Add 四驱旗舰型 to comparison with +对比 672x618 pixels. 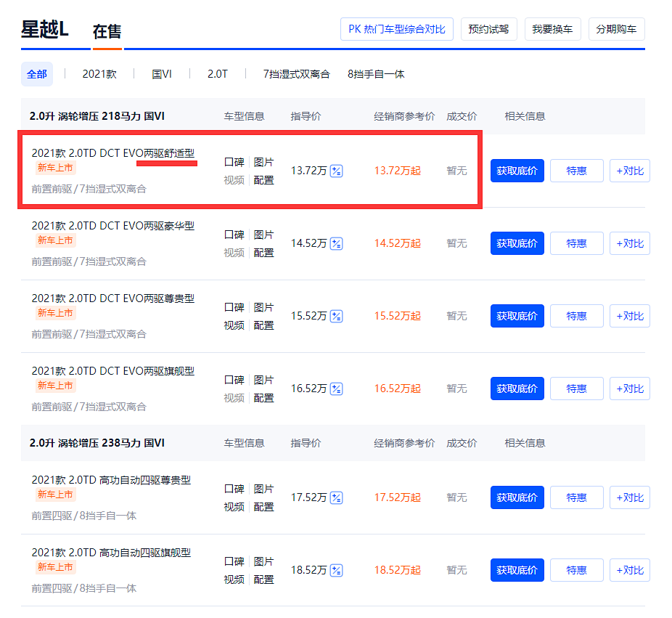coord(630,570)
